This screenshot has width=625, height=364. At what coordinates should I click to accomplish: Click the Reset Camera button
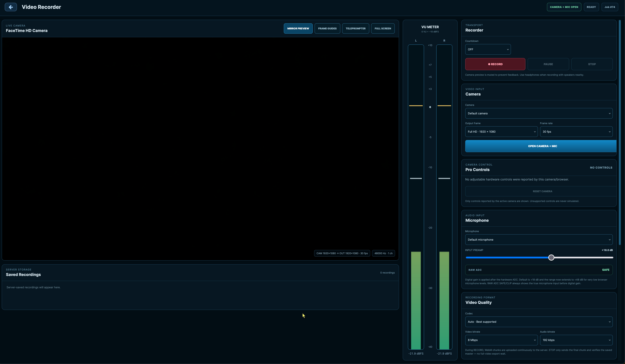[541, 191]
